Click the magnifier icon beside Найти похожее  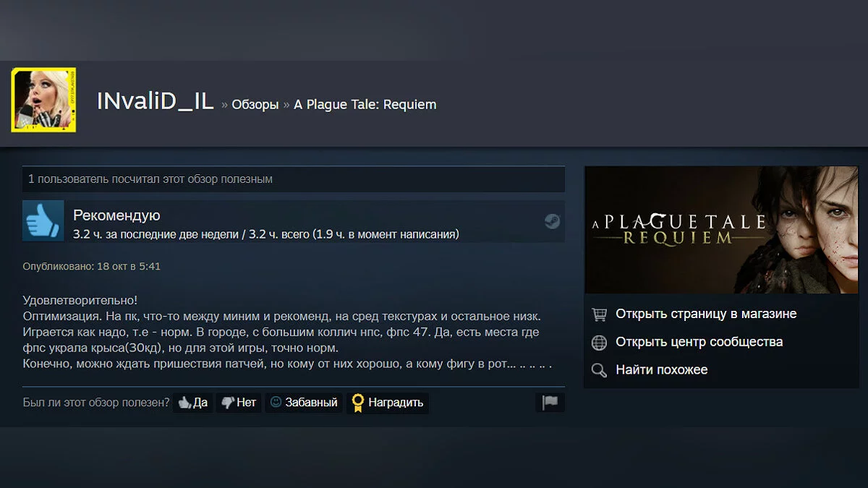click(x=599, y=370)
